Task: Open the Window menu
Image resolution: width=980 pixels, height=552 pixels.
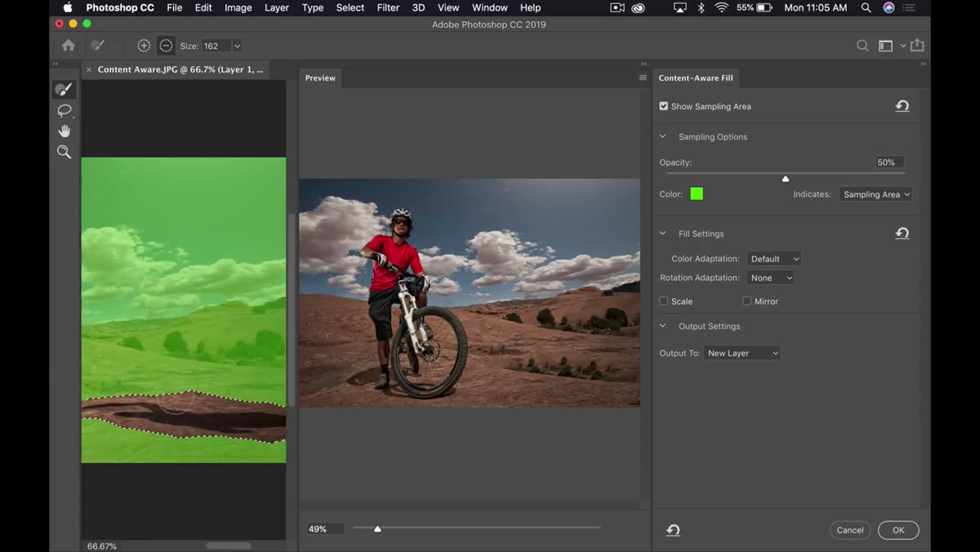Action: click(490, 7)
